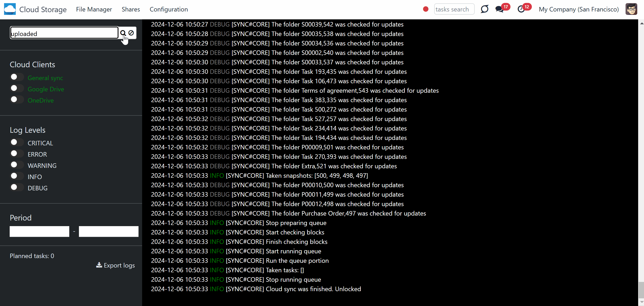The height and width of the screenshot is (306, 644).
Task: Click log line about folder S00002,540
Action: tap(277, 53)
